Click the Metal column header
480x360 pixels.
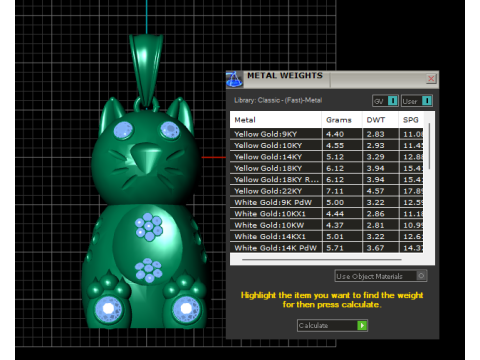[276, 120]
